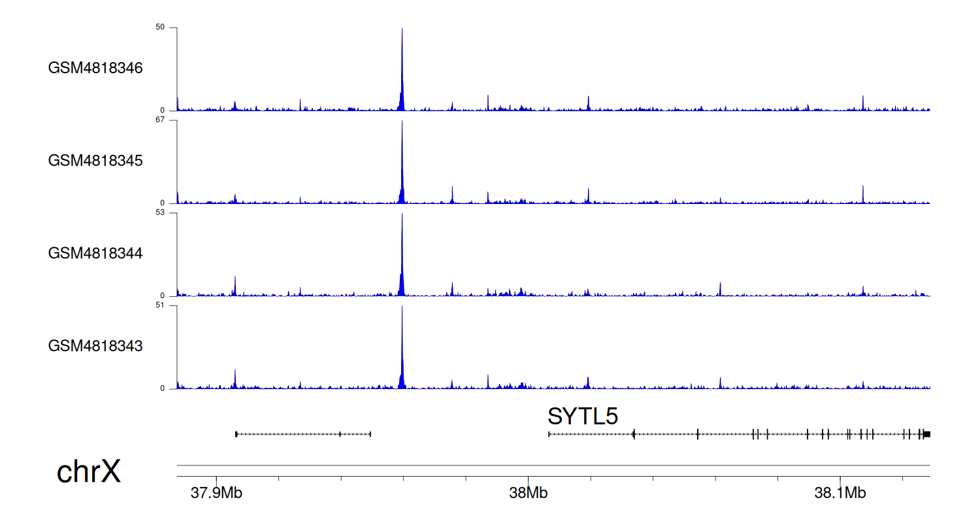The width and height of the screenshot is (980, 510).
Task: Click the unlabeled gene model left of SYTL5
Action: click(x=303, y=433)
